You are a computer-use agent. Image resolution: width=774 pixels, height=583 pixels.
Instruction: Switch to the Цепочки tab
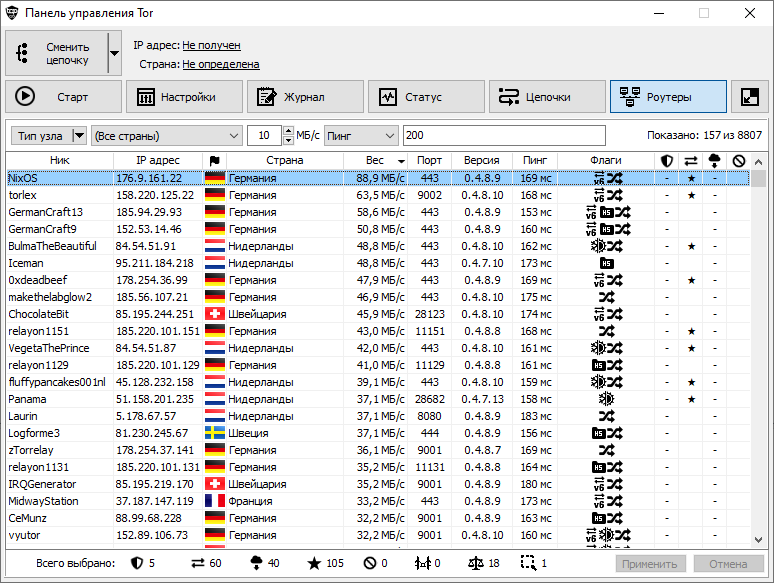[547, 97]
